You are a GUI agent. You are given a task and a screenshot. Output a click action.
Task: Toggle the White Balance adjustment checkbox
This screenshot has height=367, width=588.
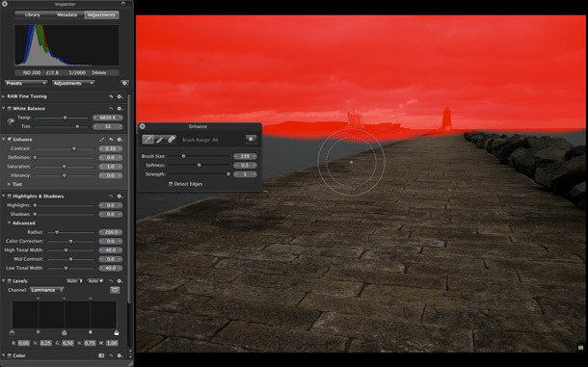[10, 108]
